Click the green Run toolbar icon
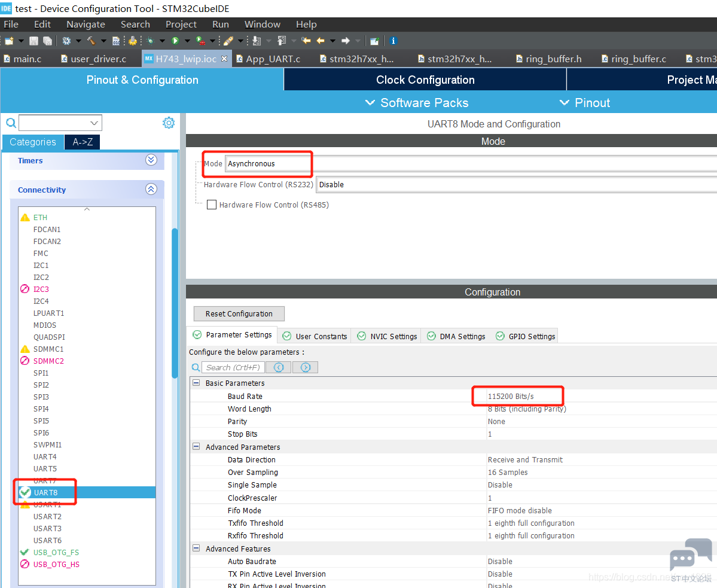Image resolution: width=717 pixels, height=588 pixels. (175, 41)
